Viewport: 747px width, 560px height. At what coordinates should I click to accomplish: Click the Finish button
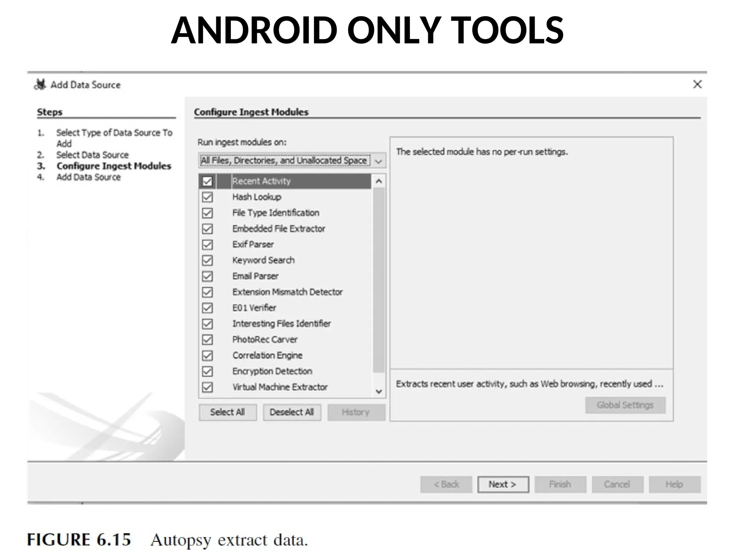point(560,485)
